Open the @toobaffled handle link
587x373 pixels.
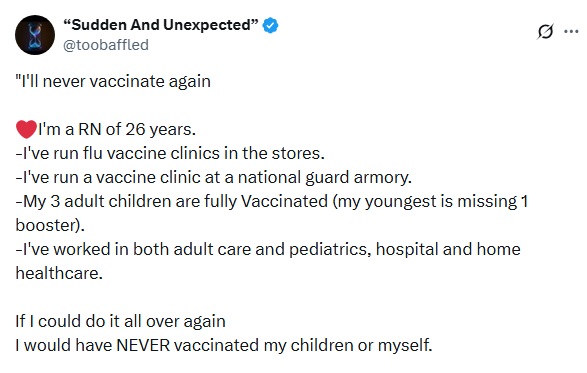pos(106,45)
